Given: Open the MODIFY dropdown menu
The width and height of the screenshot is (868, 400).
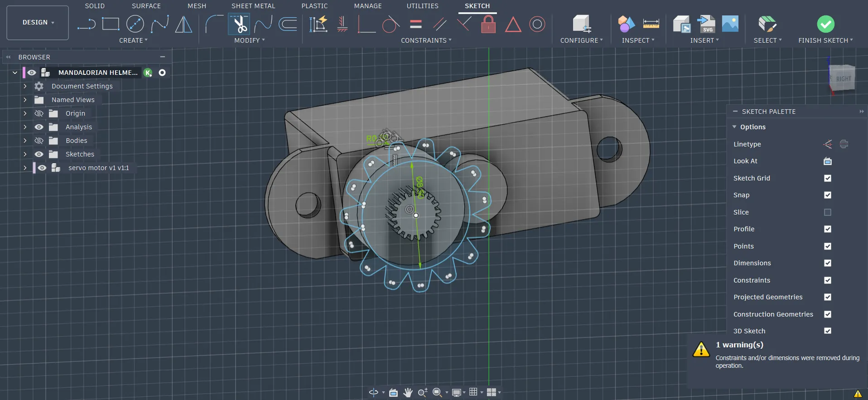Looking at the screenshot, I should (x=250, y=40).
